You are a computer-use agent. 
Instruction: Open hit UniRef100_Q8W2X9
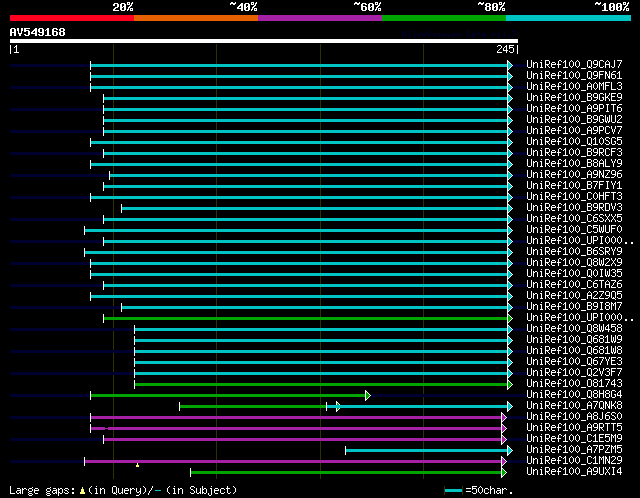coord(574,262)
